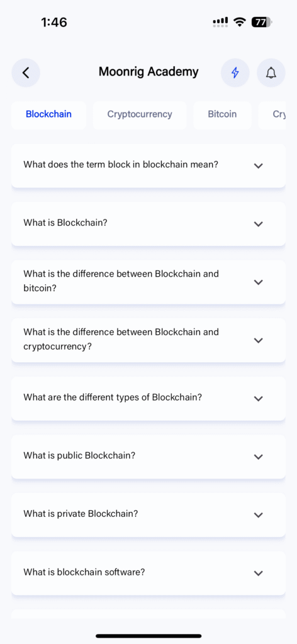
Task: Open notifications bell icon
Action: coord(271,73)
